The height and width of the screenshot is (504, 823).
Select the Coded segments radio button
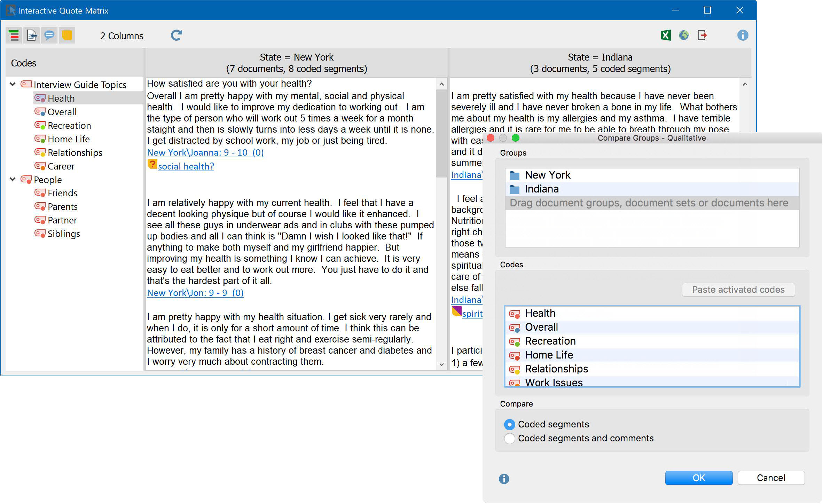click(x=509, y=425)
